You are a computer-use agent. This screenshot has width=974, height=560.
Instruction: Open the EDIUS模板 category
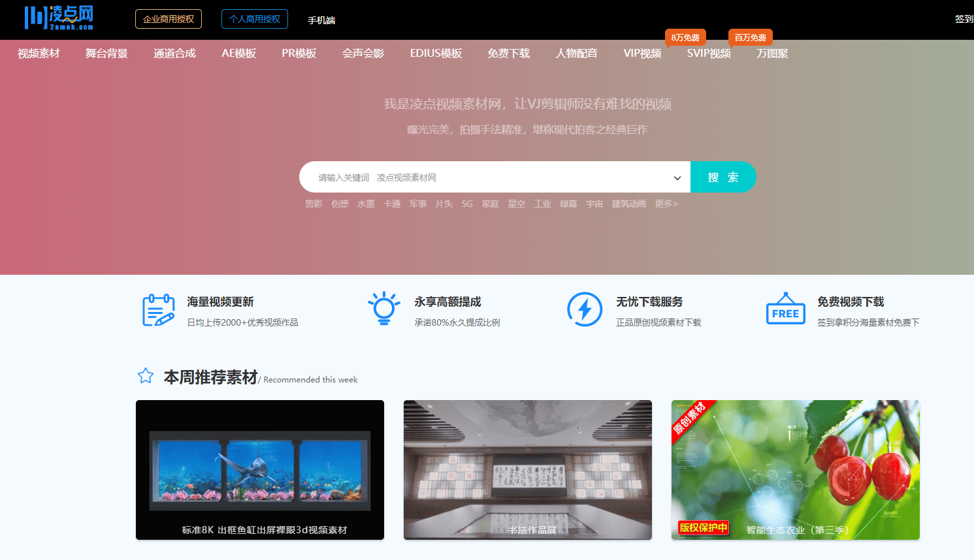point(436,54)
